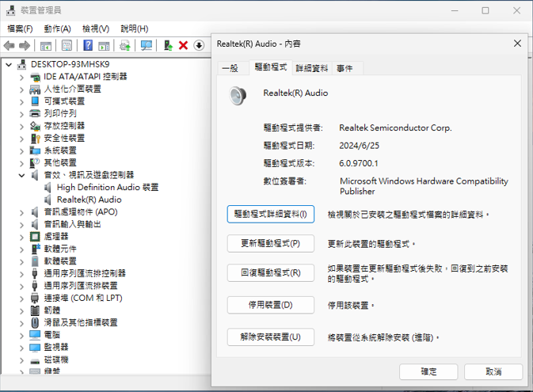Open the 檢視(V) menu
Image resolution: width=533 pixels, height=392 pixels.
tap(96, 29)
